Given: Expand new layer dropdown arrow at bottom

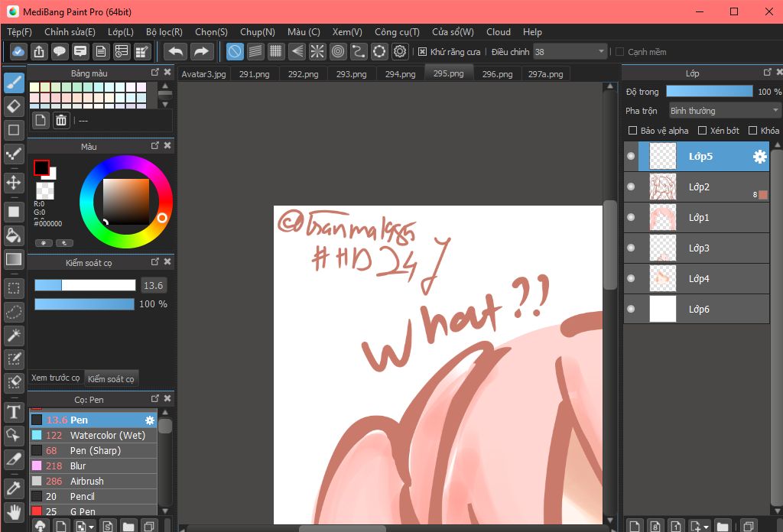Looking at the screenshot, I should coord(706,527).
